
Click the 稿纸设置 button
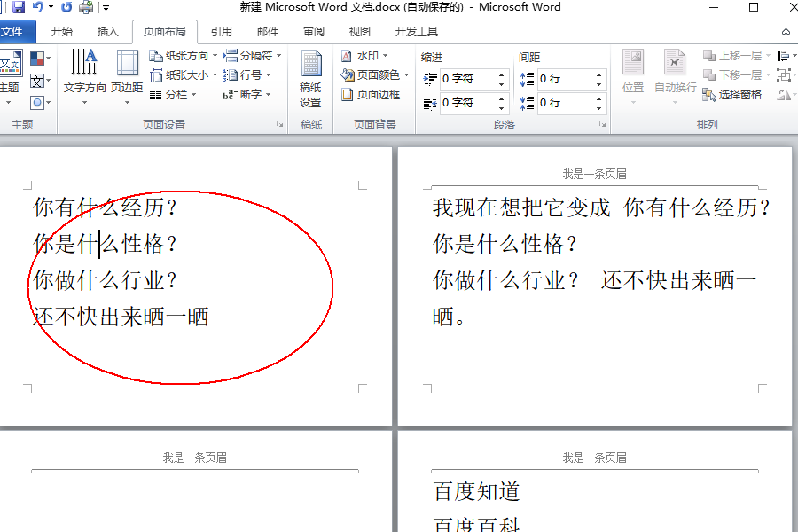coord(310,79)
